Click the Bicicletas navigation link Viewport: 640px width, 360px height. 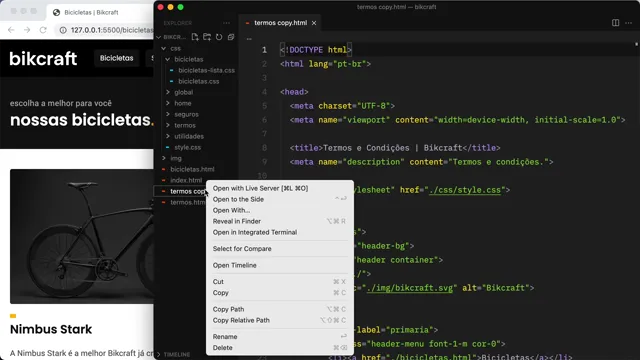click(117, 58)
